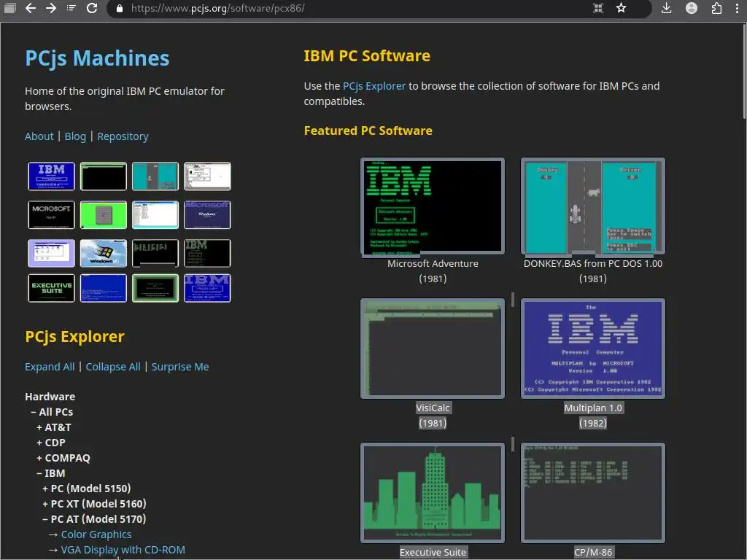Image resolution: width=747 pixels, height=560 pixels.
Task: Open CP/M-86 featured screenshot
Action: tap(592, 493)
